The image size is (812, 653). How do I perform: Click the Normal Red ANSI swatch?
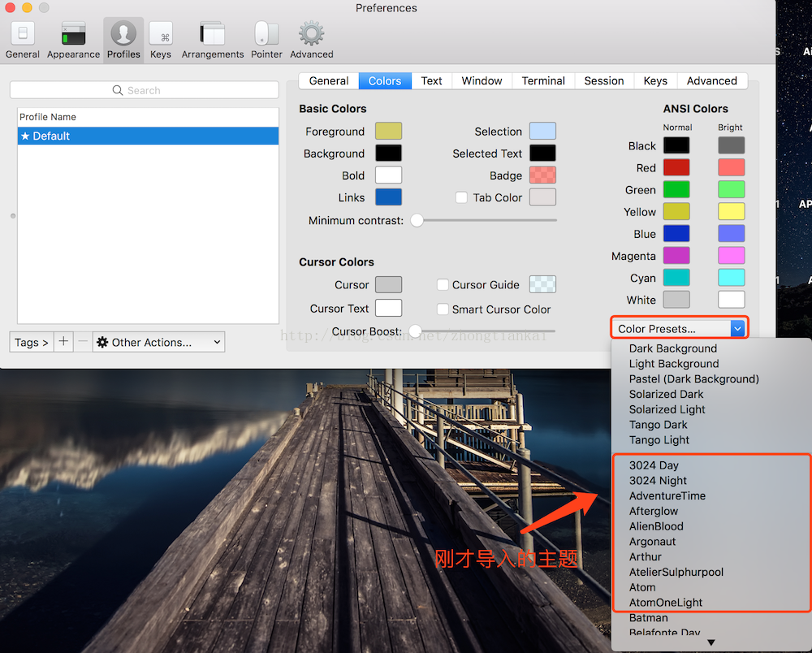pos(676,167)
